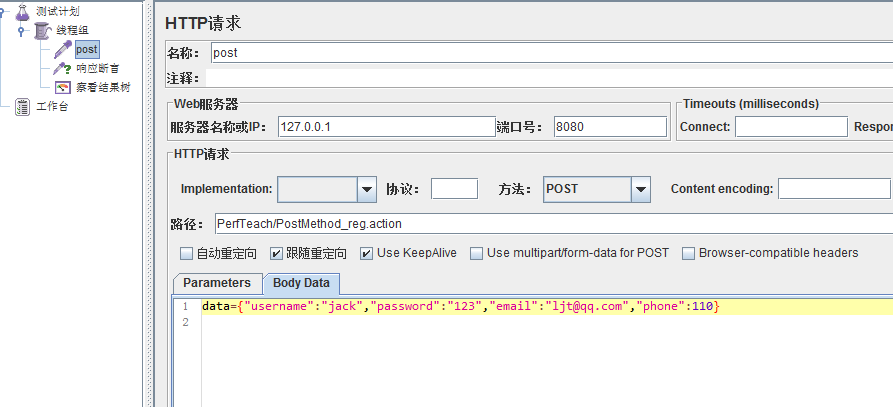This screenshot has width=893, height=407.
Task: Uncheck the Use KeepAlive checkbox
Action: (x=366, y=253)
